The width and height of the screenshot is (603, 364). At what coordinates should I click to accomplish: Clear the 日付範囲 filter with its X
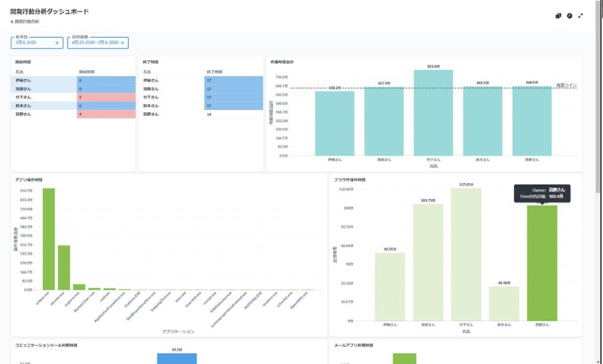coord(123,43)
